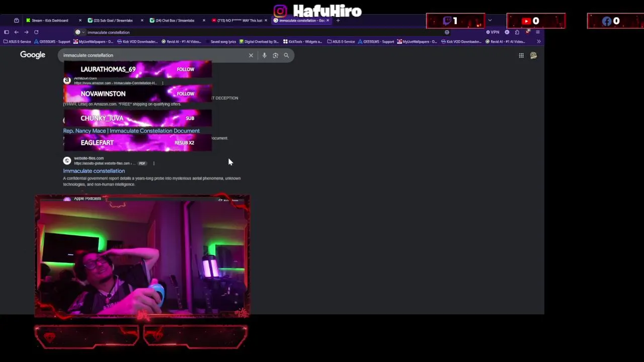This screenshot has width=644, height=362.
Task: Open the three-dot menu beside website-files.com result
Action: [153, 163]
